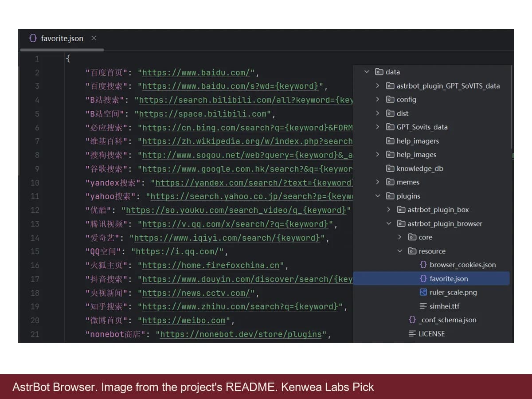Close the favorite.json editor tab
532x399 pixels.
click(x=94, y=38)
